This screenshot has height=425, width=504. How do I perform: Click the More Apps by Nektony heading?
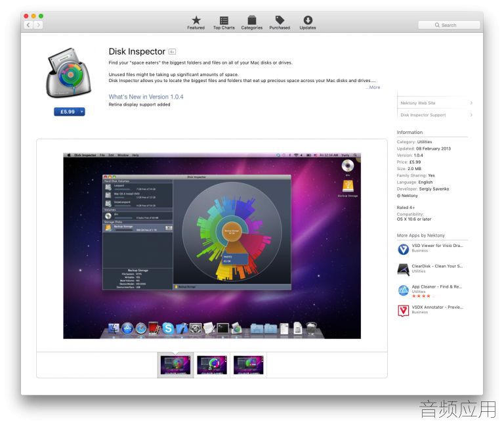pyautogui.click(x=421, y=236)
